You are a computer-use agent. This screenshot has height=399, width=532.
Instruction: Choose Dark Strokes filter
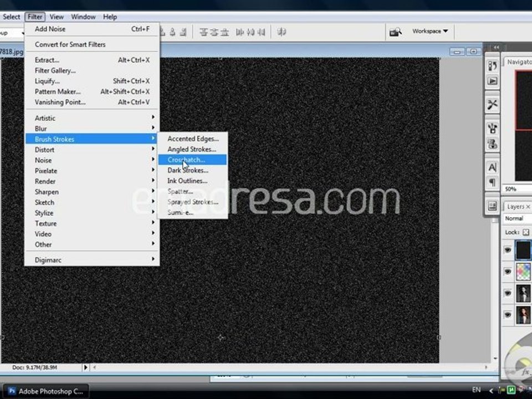click(192, 170)
